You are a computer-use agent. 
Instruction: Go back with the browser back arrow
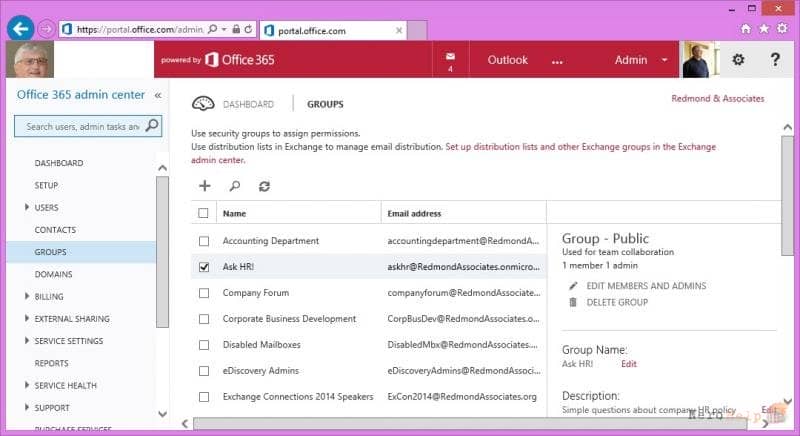click(x=20, y=29)
